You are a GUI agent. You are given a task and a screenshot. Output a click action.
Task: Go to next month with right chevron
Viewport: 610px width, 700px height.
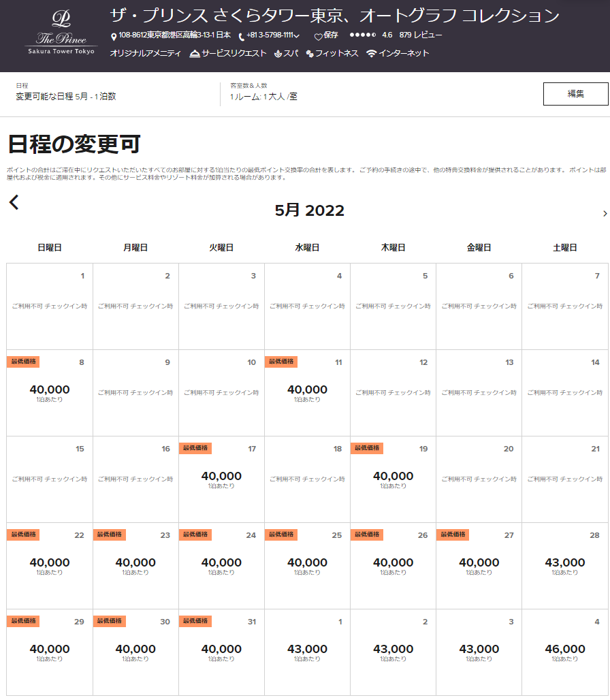coord(605,214)
